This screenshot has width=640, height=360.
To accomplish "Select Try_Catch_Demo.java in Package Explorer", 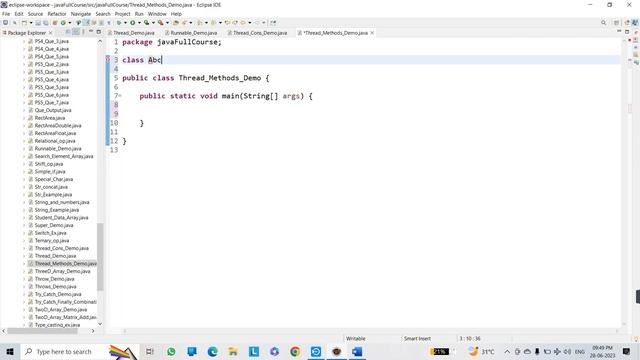I will 58,294.
